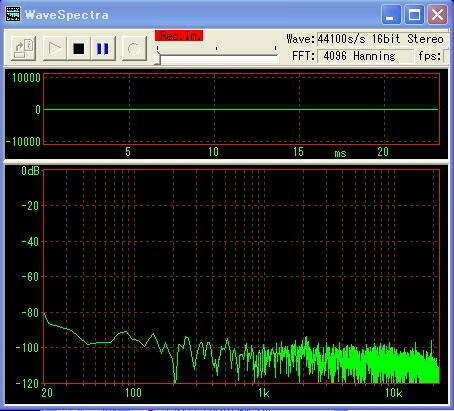Close the WaveSpectra window
The width and height of the screenshot is (454, 411).
[x=437, y=15]
